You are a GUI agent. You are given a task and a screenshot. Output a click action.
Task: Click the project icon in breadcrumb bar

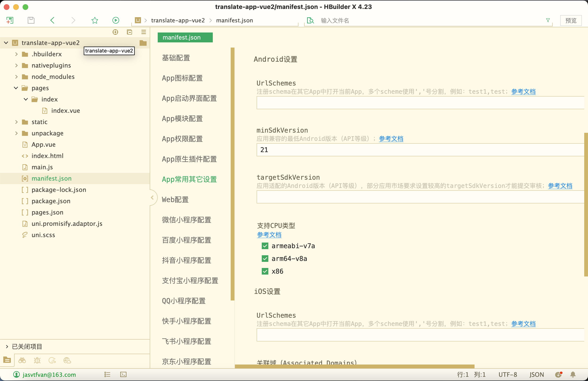coord(138,20)
